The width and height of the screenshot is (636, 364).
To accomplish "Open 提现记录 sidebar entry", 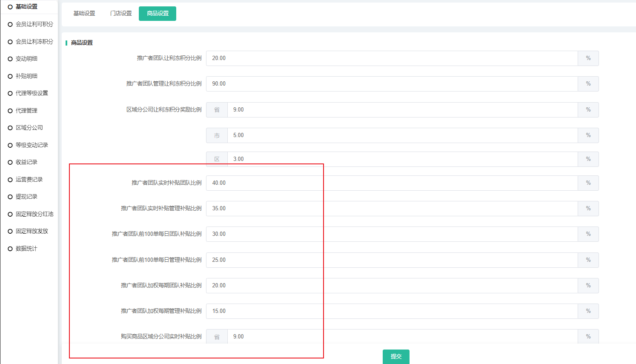I will click(26, 197).
